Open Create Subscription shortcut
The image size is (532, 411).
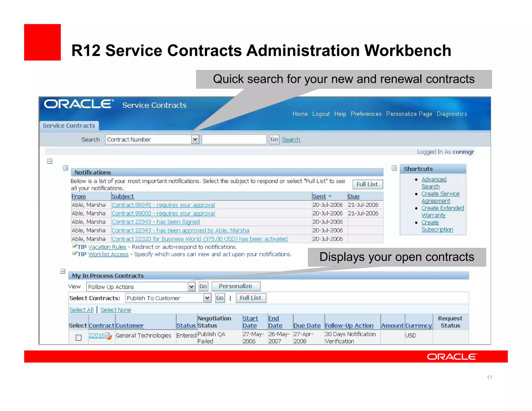click(x=437, y=226)
